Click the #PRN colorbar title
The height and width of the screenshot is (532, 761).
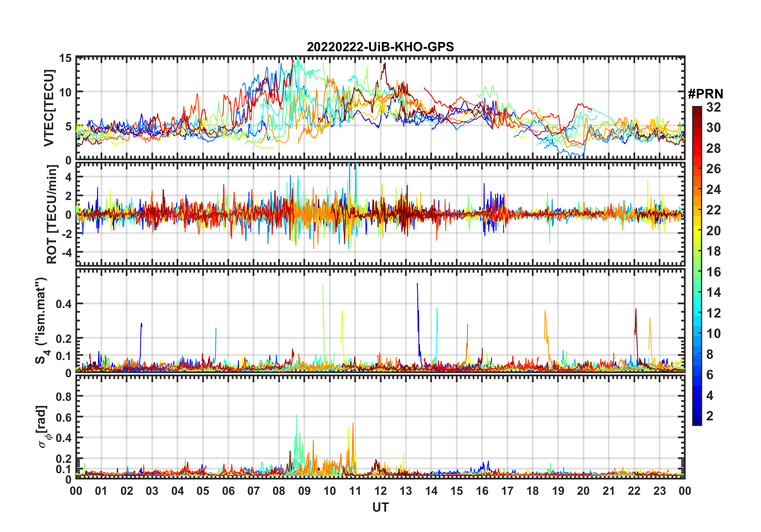(705, 94)
